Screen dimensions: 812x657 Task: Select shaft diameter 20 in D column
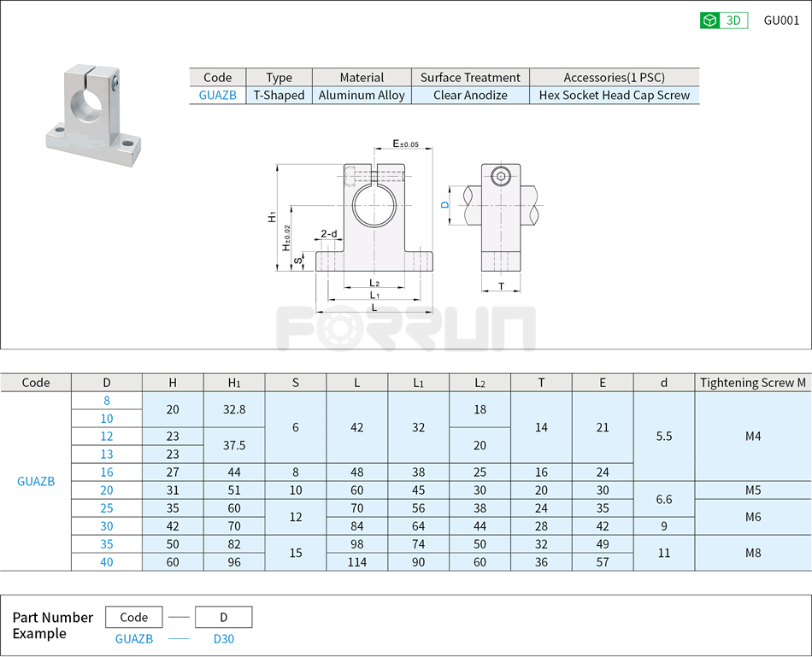(107, 490)
